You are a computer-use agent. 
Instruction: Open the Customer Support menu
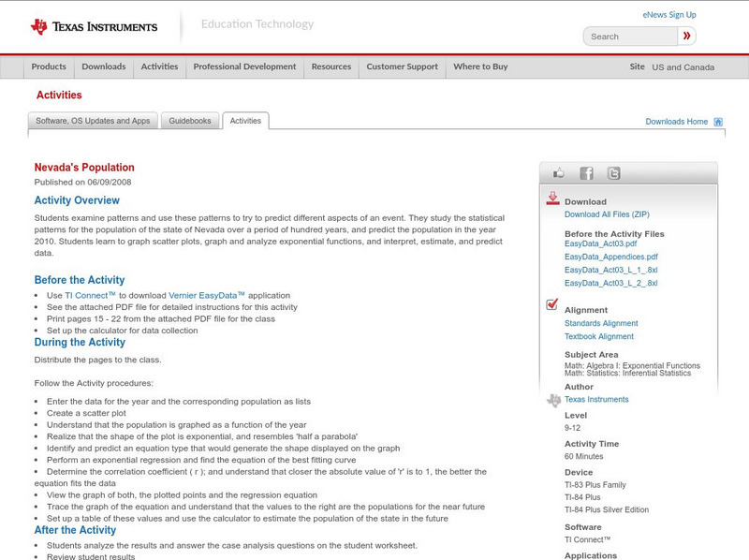pyautogui.click(x=402, y=66)
